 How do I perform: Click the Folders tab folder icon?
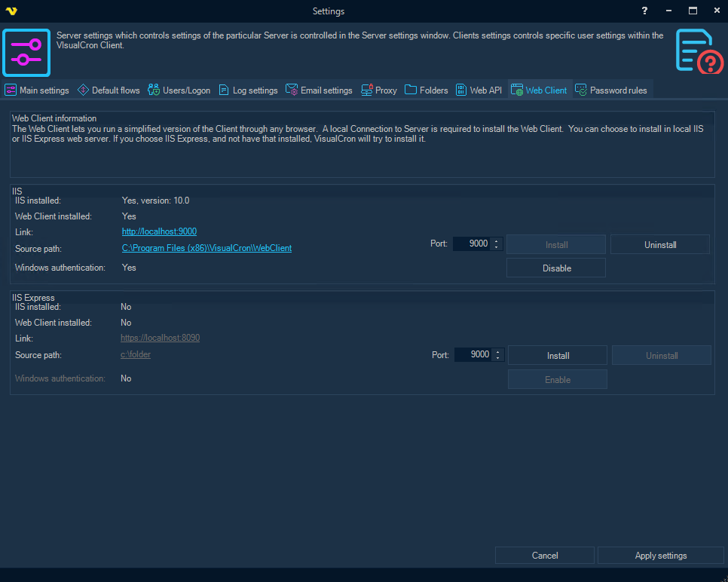(x=411, y=90)
